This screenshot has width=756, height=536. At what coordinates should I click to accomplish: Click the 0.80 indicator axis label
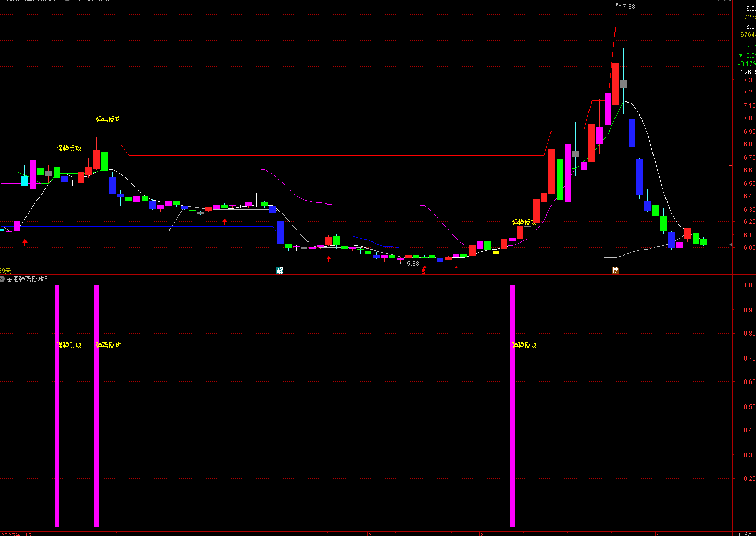749,334
